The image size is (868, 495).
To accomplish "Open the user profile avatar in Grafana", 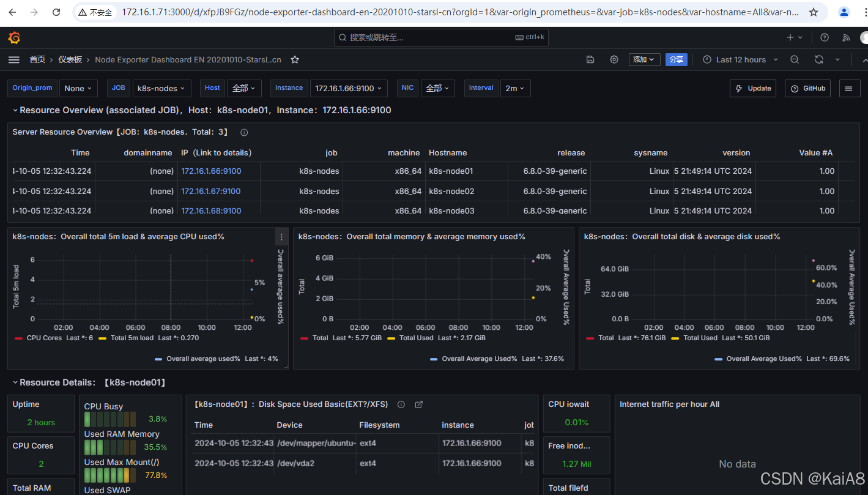I will pyautogui.click(x=864, y=38).
